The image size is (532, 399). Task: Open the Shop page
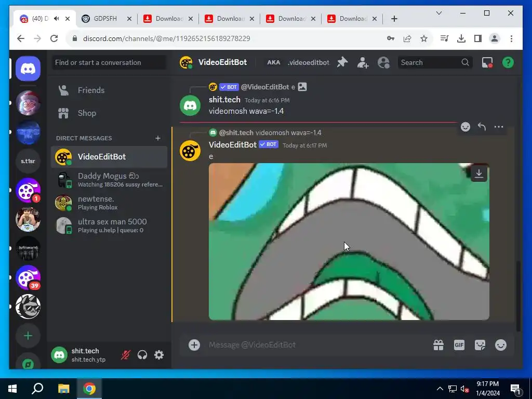click(x=109, y=113)
